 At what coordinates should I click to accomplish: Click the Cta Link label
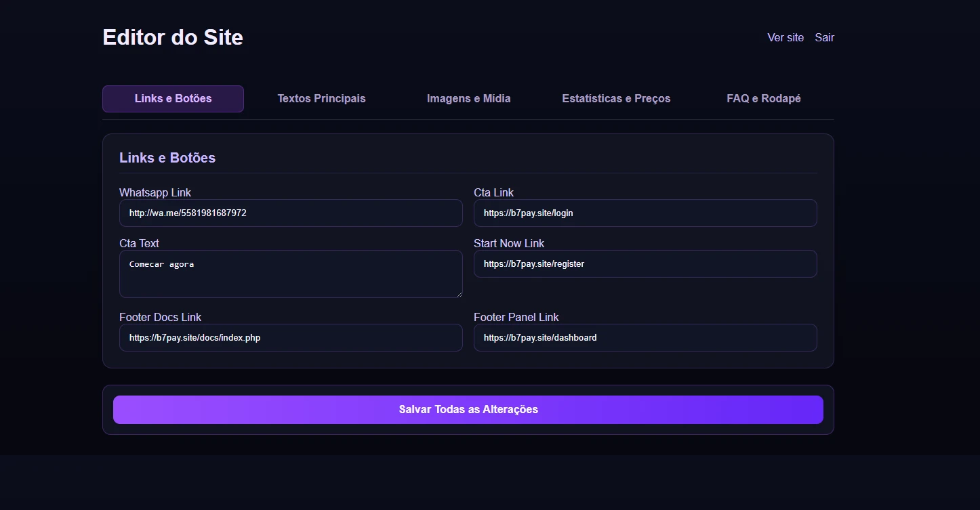493,192
